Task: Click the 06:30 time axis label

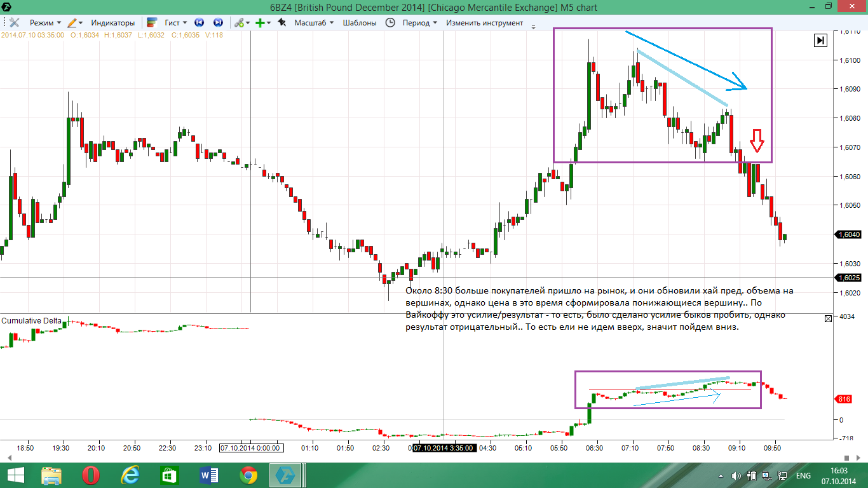Action: pos(594,448)
